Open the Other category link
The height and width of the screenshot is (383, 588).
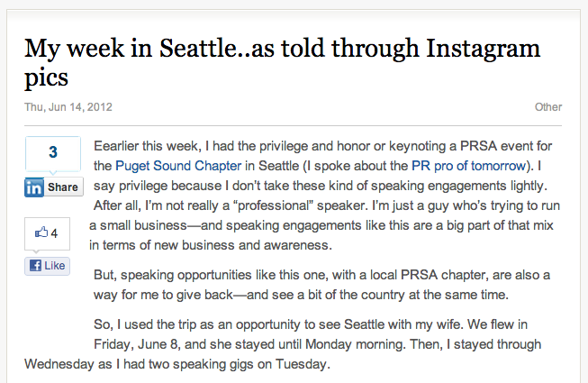[x=548, y=107]
